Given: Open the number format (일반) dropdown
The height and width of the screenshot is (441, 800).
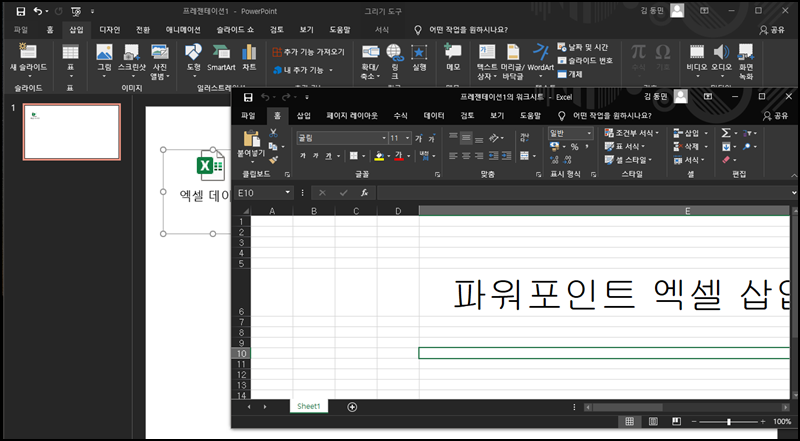Looking at the screenshot, I should click(x=589, y=134).
